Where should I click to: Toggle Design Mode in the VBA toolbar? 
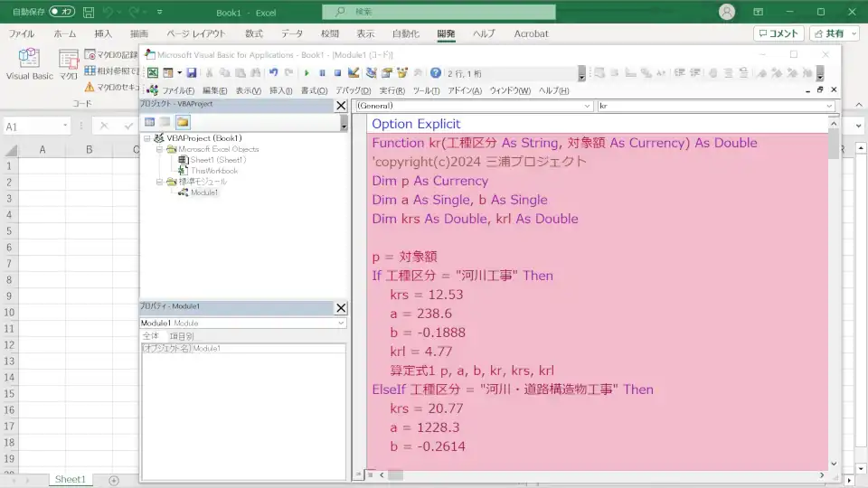pyautogui.click(x=354, y=73)
